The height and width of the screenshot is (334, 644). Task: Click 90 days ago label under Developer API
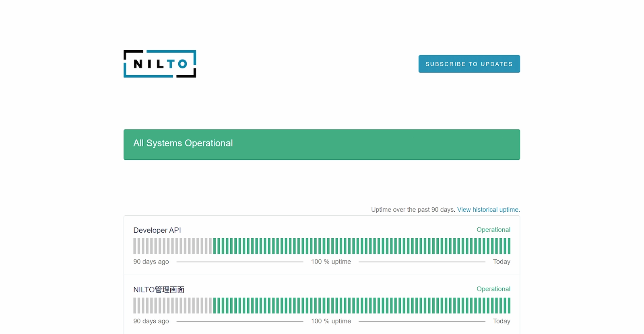(x=151, y=262)
